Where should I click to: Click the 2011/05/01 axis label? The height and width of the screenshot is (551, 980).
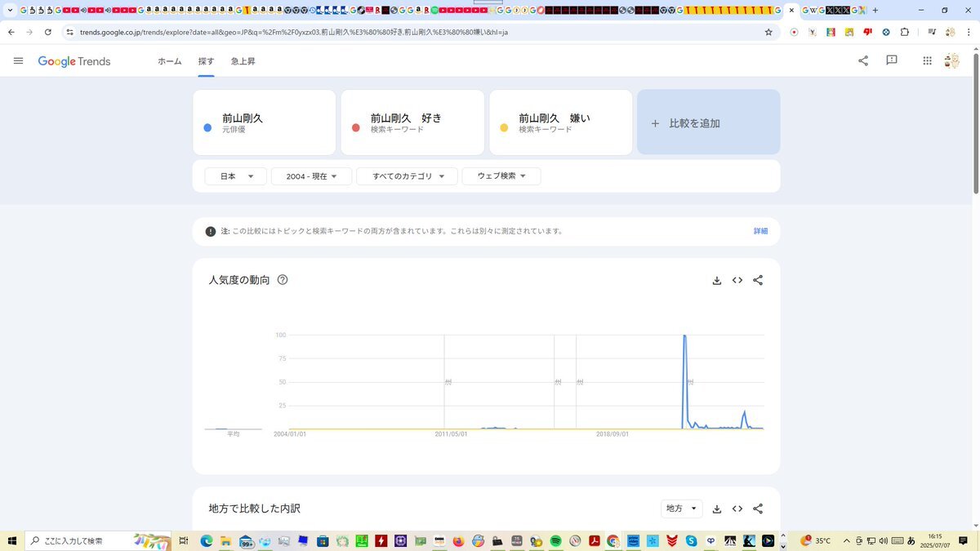(x=452, y=434)
